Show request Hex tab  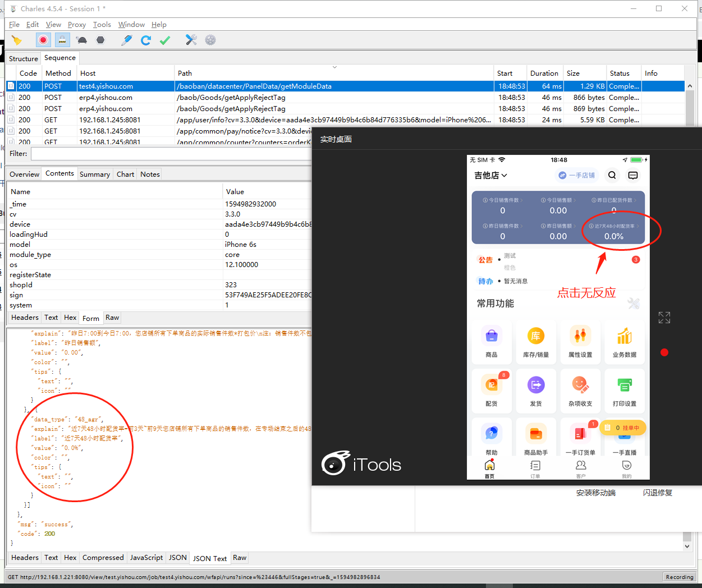click(x=70, y=318)
